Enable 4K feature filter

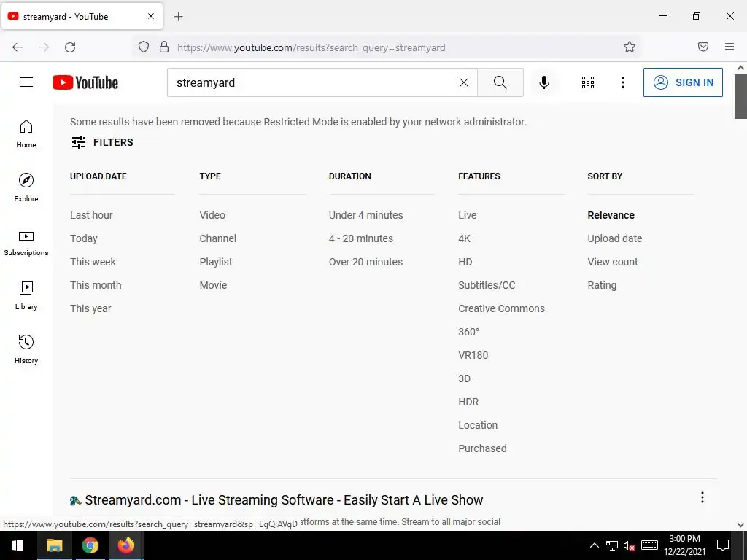[x=465, y=238]
